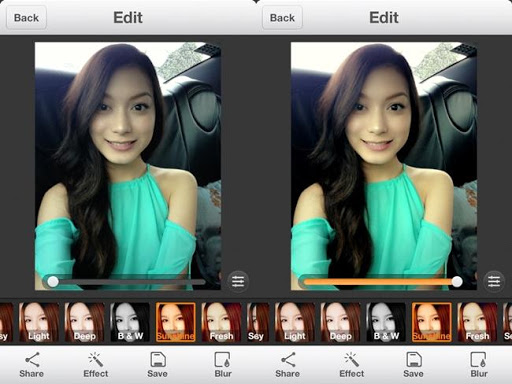Choose the Deep filter in right strip
Screen dimensions: 512x384
[x=341, y=322]
